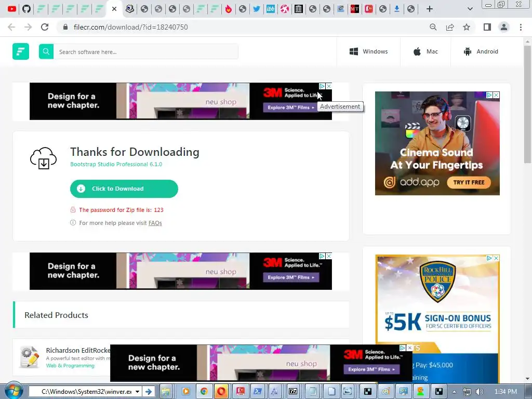Close the current active browser tab
The height and width of the screenshot is (399, 532).
pos(114,9)
